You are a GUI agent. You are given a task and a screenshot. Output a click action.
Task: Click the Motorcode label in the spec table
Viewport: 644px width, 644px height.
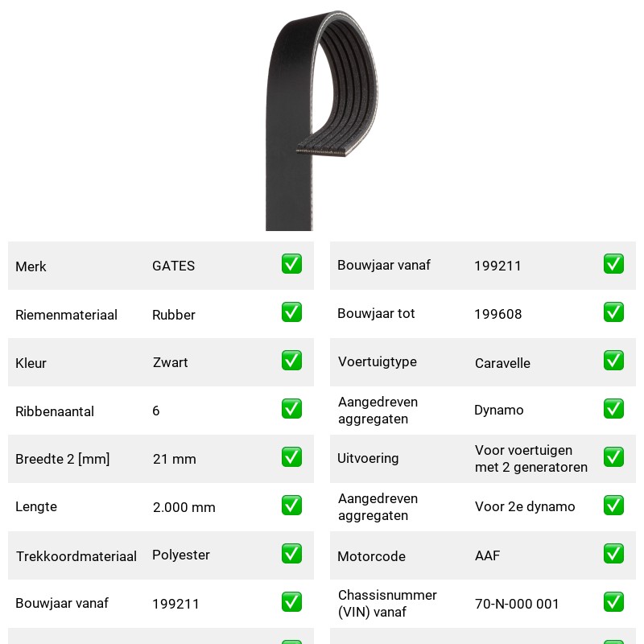371,556
